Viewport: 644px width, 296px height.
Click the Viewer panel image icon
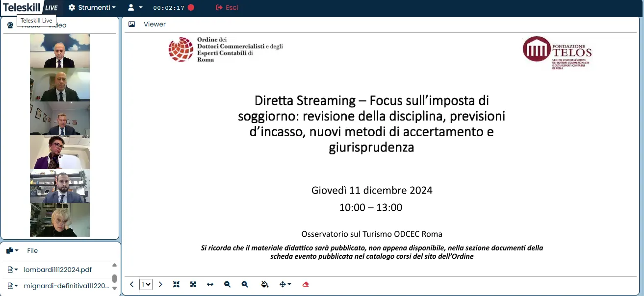point(131,24)
